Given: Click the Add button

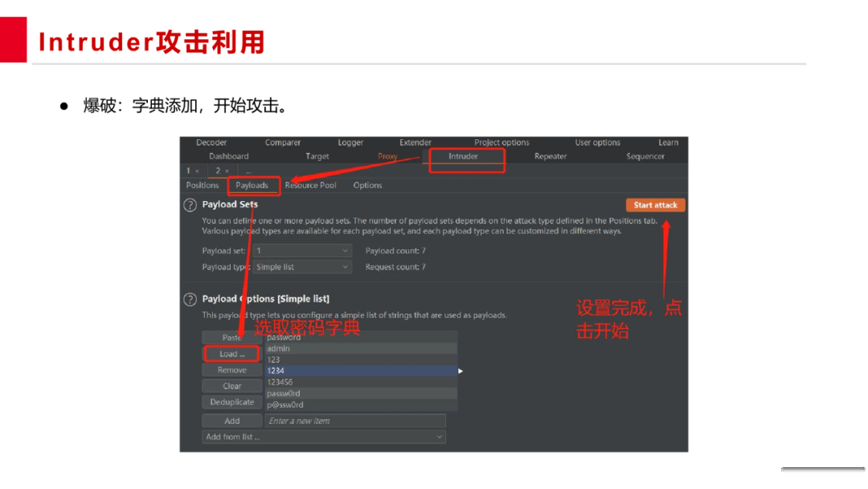Looking at the screenshot, I should pyautogui.click(x=232, y=421).
